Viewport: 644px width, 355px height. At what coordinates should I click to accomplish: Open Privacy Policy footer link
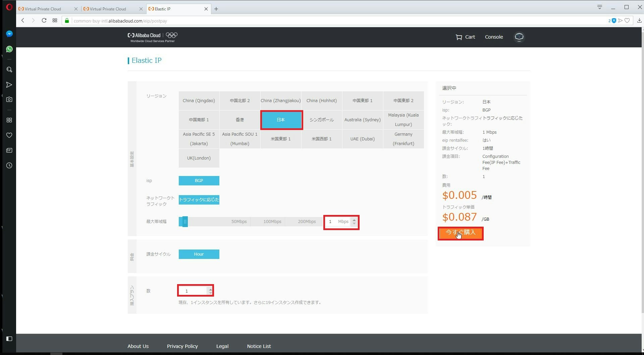(x=182, y=346)
